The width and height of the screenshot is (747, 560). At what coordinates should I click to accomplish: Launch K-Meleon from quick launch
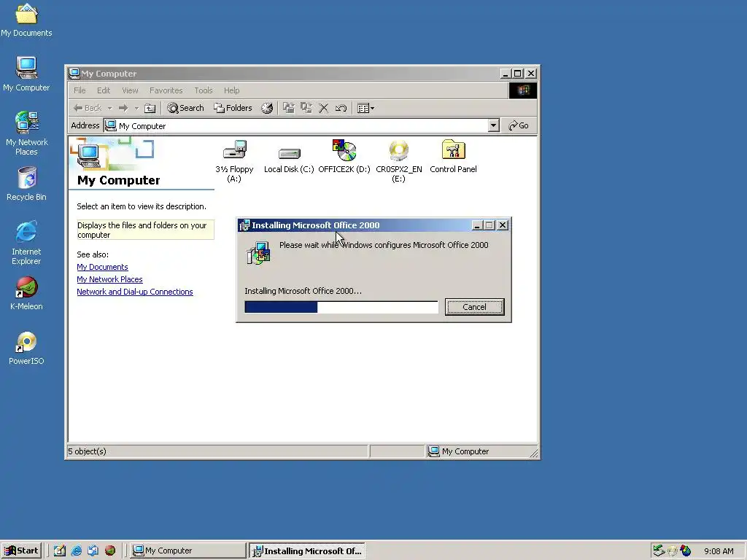coord(110,551)
